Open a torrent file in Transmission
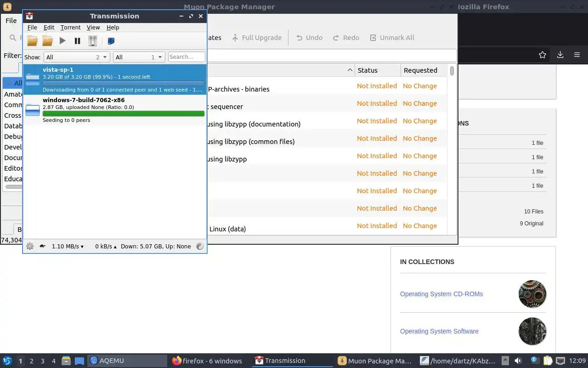The width and height of the screenshot is (588, 368). tap(32, 41)
